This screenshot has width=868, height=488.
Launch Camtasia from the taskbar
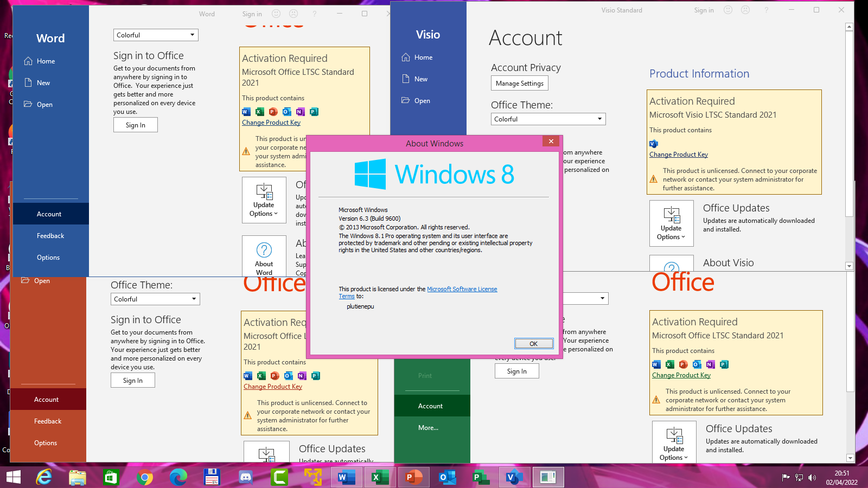point(279,477)
